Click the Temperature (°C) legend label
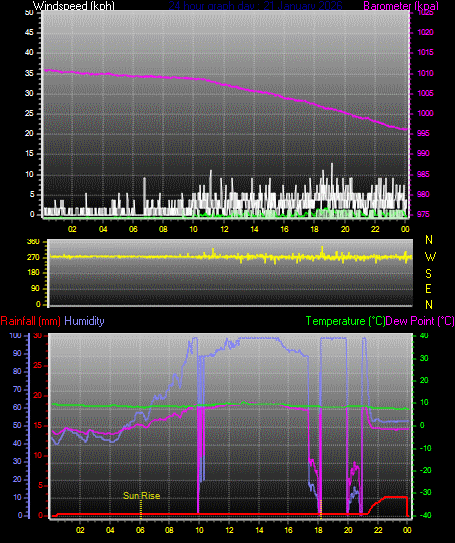The image size is (455, 543). pos(345,321)
